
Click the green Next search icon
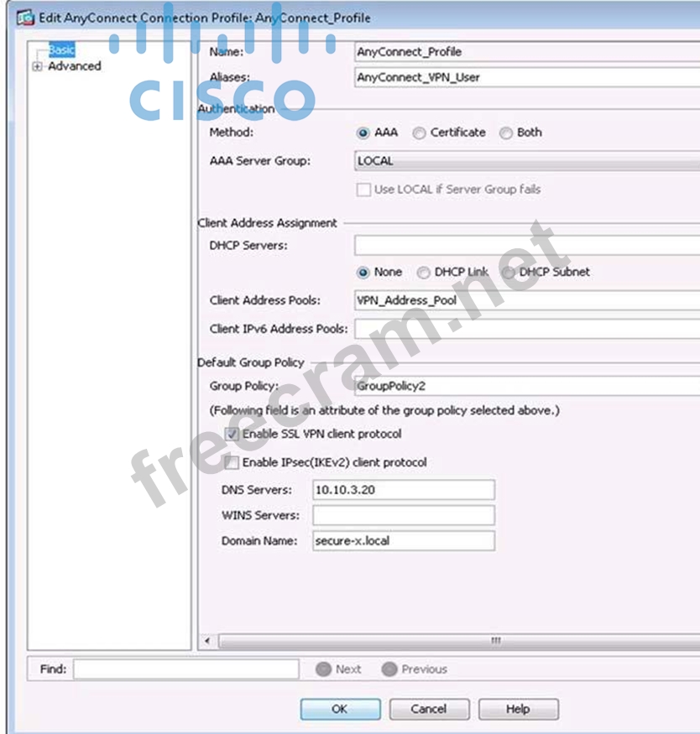[323, 669]
